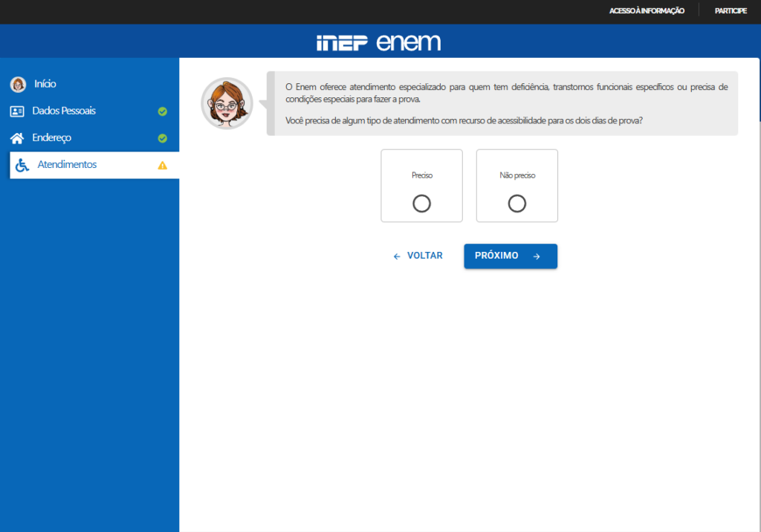Open the PARTICIPE link
Image resolution: width=761 pixels, height=532 pixels.
point(731,10)
